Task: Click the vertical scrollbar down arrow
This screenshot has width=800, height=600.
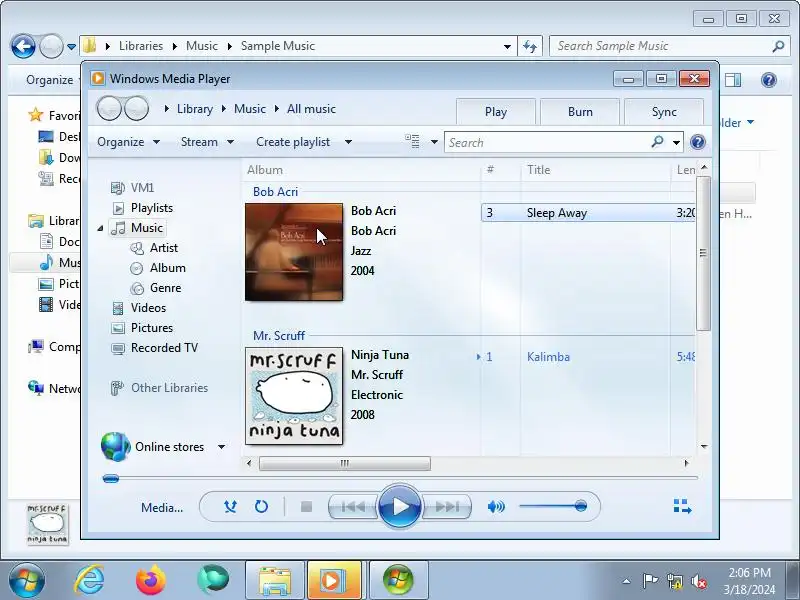Action: coord(704,447)
